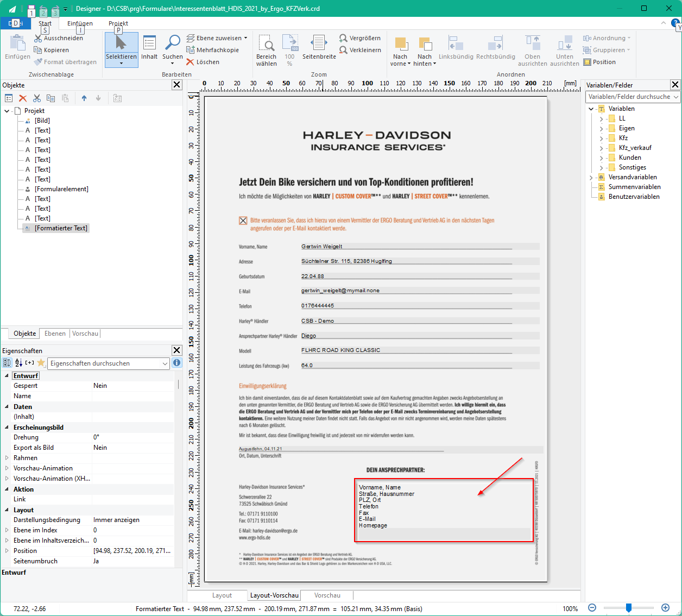Viewport: 682px width, 616px height.
Task: Click Löschen in the Bearbeiten group
Action: [x=203, y=62]
